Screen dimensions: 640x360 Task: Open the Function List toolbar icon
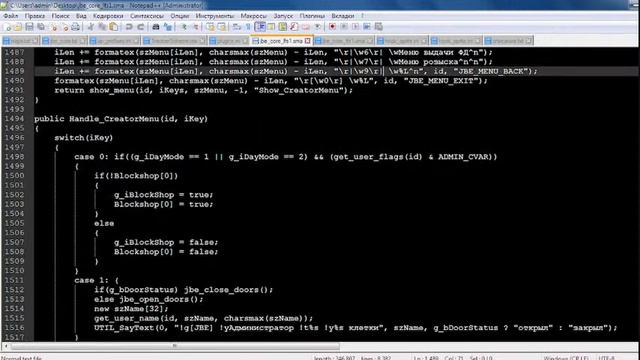(x=294, y=27)
